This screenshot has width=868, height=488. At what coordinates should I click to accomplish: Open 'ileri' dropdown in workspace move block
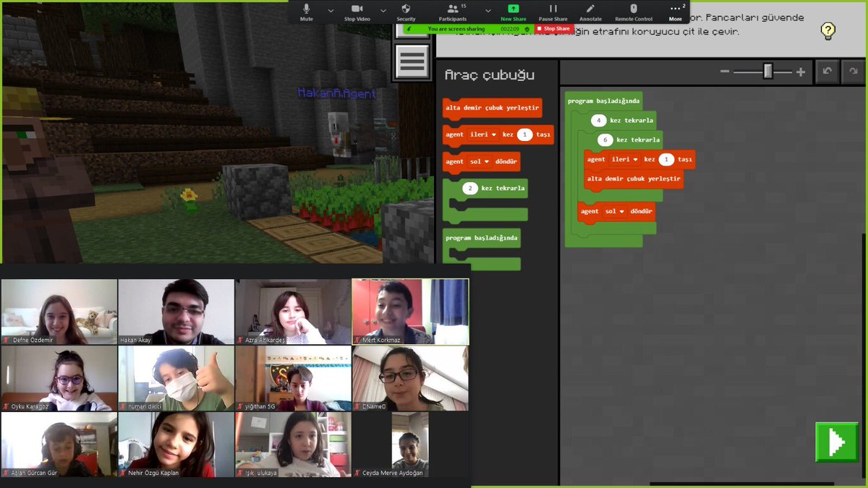coord(625,159)
